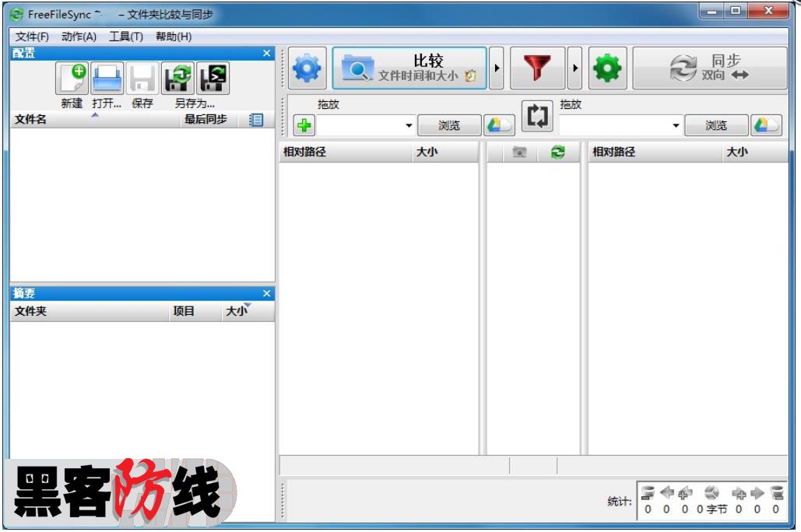This screenshot has height=532, width=801.
Task: Click the 保存 save disk icon
Action: [142, 78]
